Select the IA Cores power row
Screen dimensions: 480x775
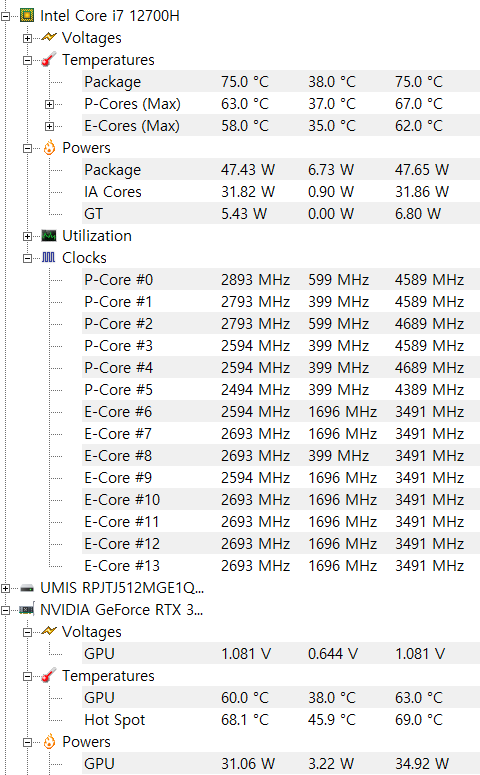tap(281, 192)
